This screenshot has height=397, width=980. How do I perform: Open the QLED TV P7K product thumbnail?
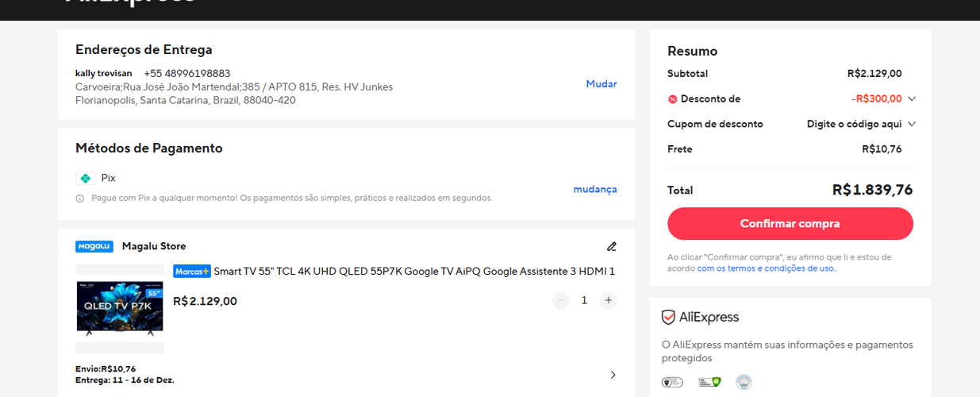click(120, 309)
